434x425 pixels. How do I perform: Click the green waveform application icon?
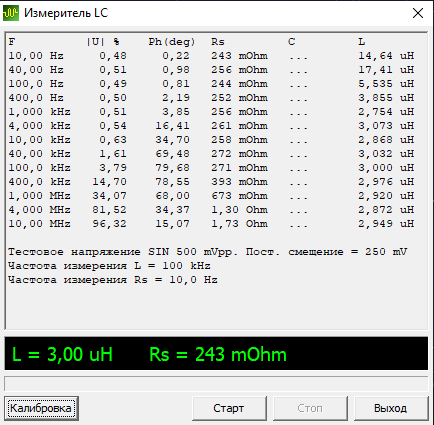pos(11,13)
